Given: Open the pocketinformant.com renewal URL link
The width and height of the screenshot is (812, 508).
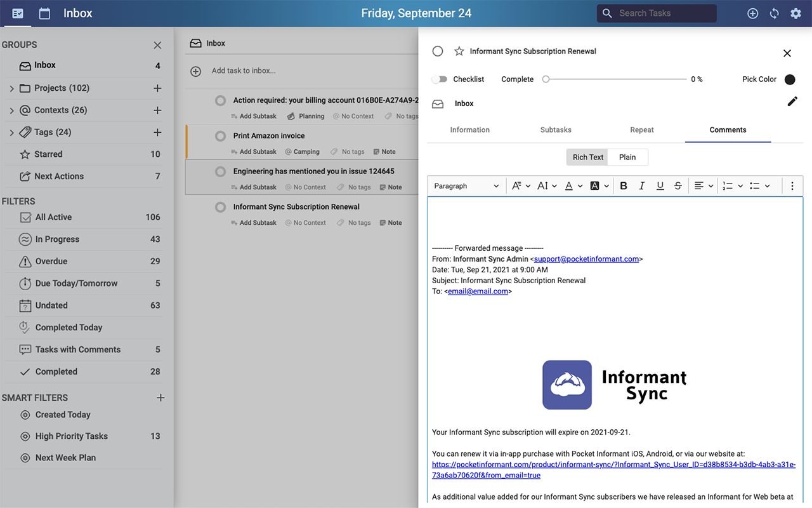Looking at the screenshot, I should tap(613, 470).
